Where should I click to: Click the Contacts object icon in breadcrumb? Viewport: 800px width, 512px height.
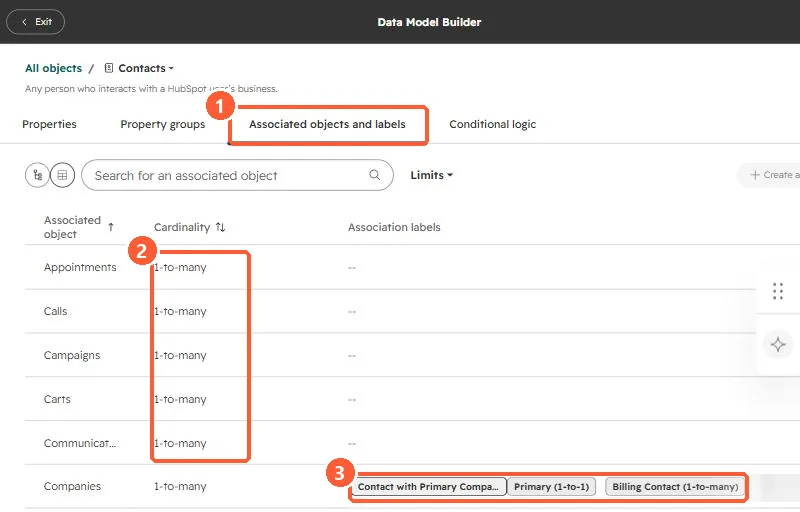pyautogui.click(x=109, y=68)
